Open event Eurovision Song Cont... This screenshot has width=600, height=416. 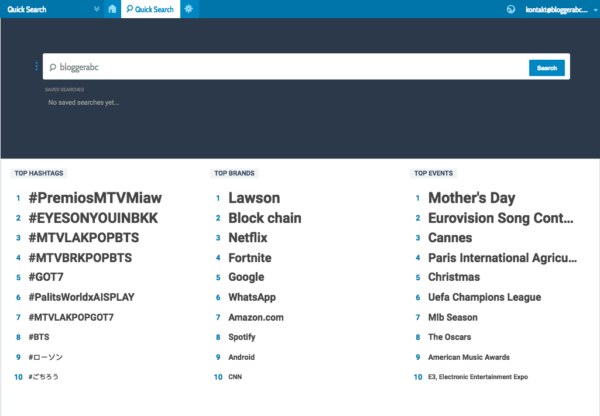tap(501, 218)
